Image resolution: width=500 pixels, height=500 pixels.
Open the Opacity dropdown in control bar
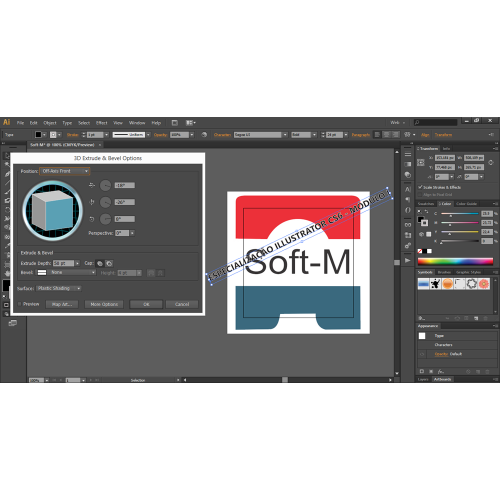[x=192, y=135]
